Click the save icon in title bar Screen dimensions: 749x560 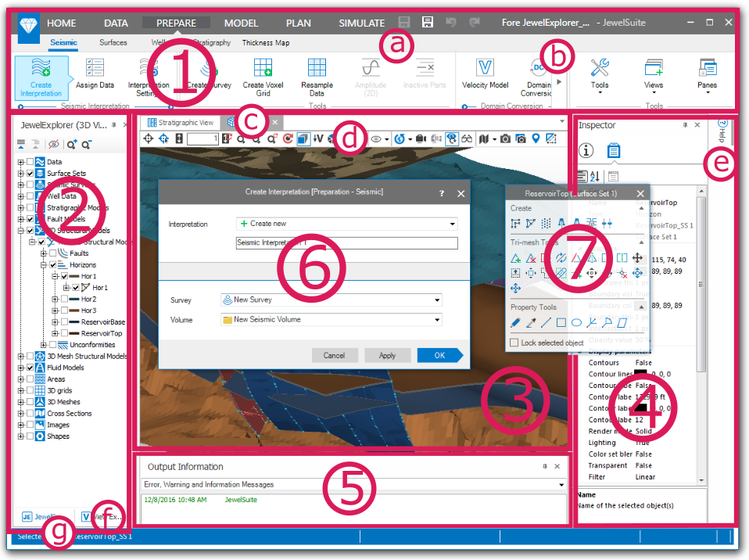[x=428, y=23]
